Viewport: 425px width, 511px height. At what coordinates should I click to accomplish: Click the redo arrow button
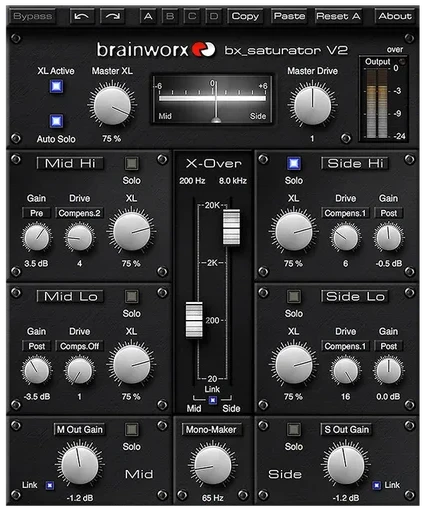pos(112,16)
